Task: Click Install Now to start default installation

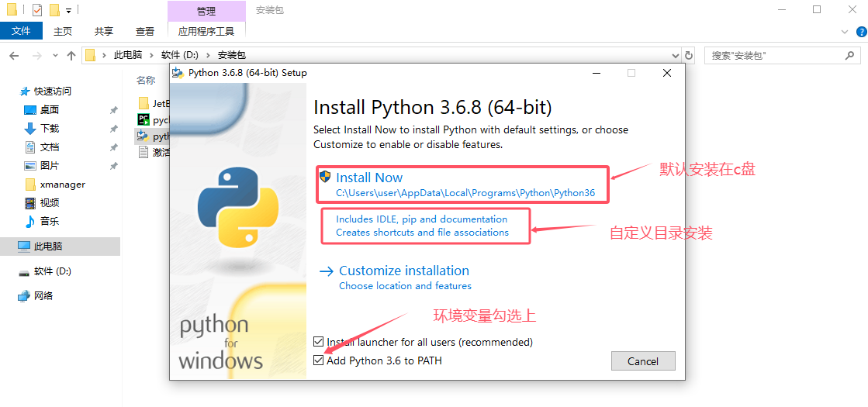Action: tap(369, 178)
